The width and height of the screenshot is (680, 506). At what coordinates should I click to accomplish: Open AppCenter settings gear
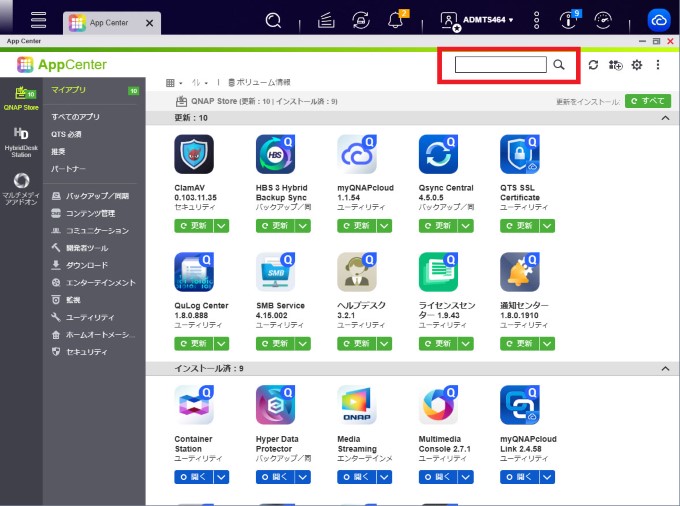coord(637,65)
